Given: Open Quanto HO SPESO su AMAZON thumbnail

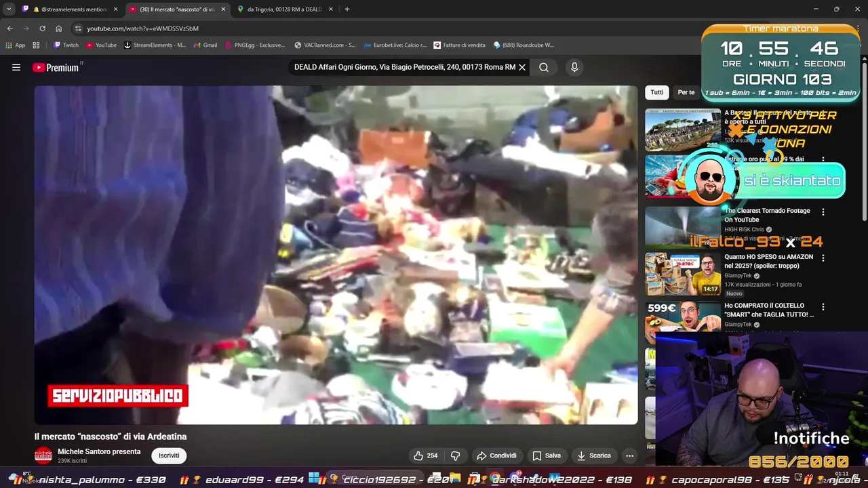Looking at the screenshot, I should click(683, 274).
